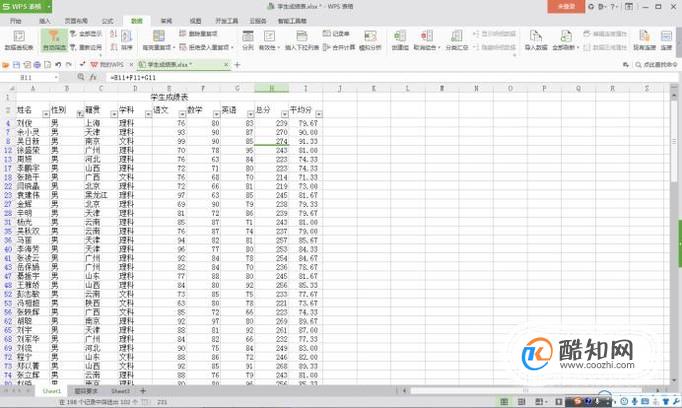Add a new sheet with plus button
This screenshot has height=408, width=682.
pos(143,391)
